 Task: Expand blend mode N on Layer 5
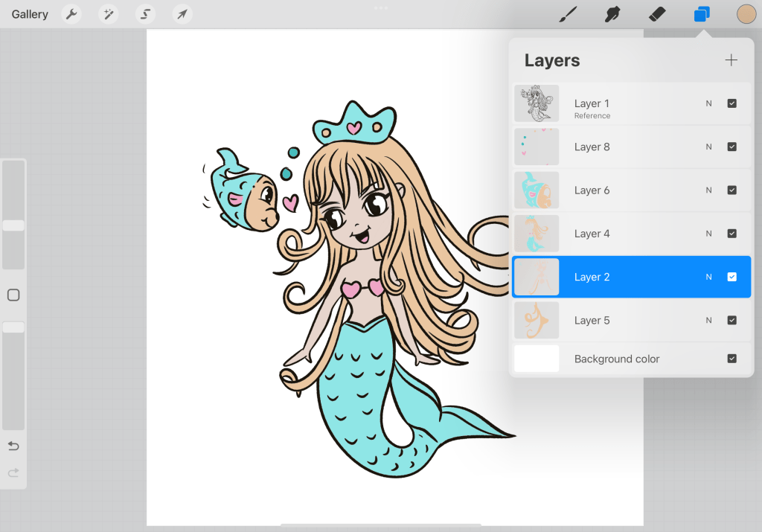[x=708, y=321]
